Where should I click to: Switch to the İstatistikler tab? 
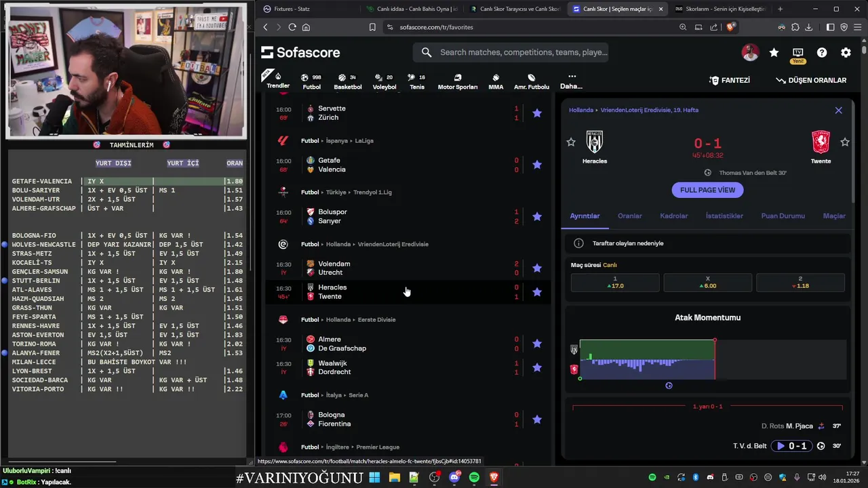click(724, 216)
